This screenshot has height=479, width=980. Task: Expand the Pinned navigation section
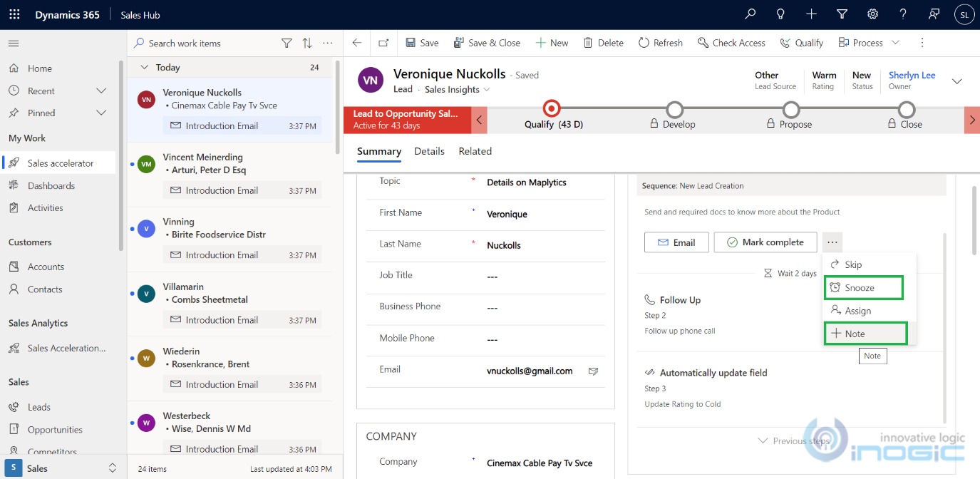(101, 113)
